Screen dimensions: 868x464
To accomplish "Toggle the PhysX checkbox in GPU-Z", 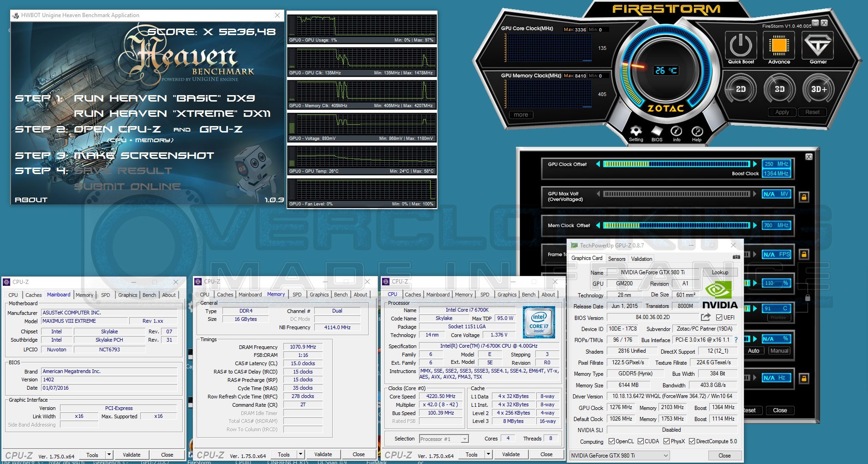I will tap(666, 441).
